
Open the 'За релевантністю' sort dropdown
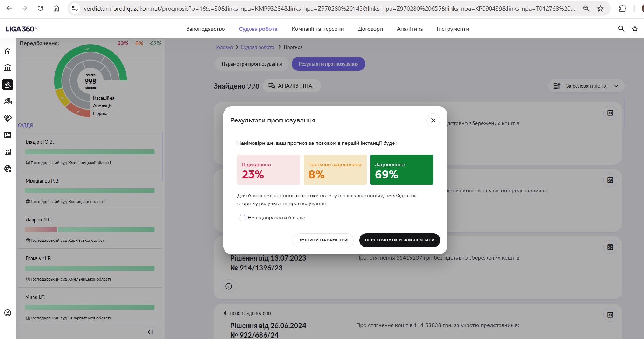point(586,86)
